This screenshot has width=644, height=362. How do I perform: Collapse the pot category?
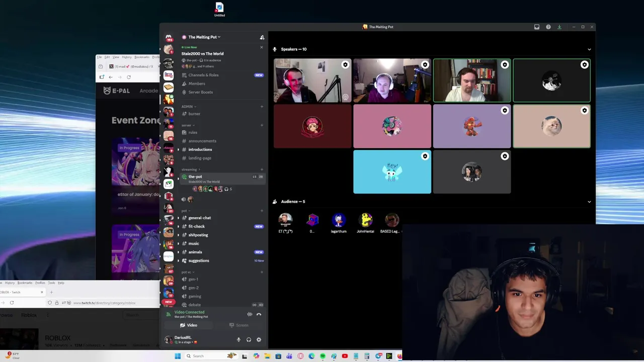[x=185, y=211]
